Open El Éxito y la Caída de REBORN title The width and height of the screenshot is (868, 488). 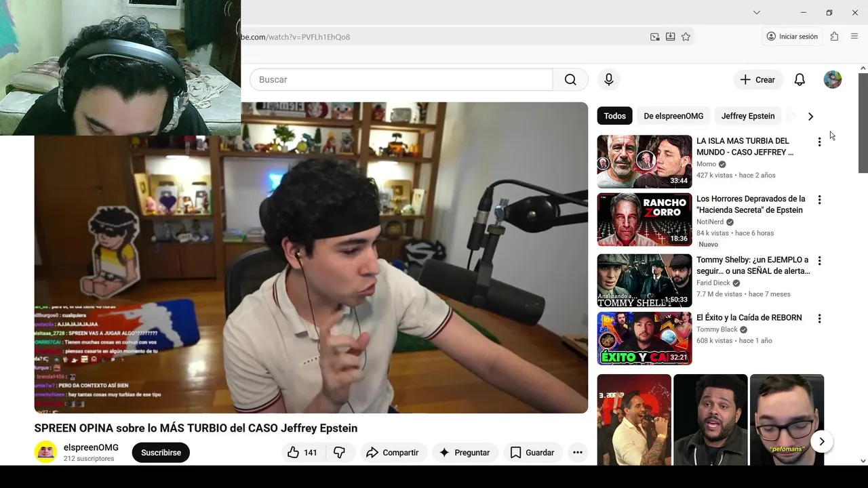[x=749, y=317]
